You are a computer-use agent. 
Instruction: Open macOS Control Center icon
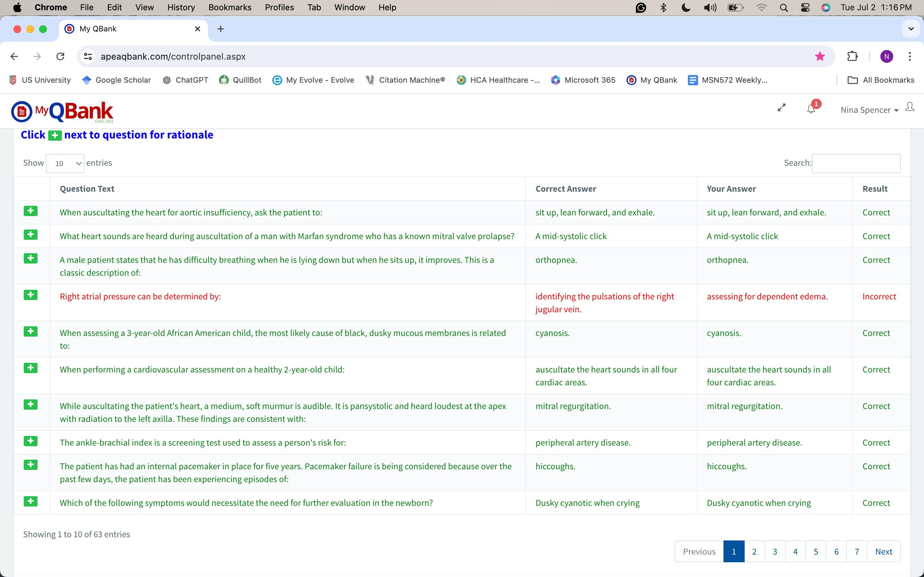(805, 8)
